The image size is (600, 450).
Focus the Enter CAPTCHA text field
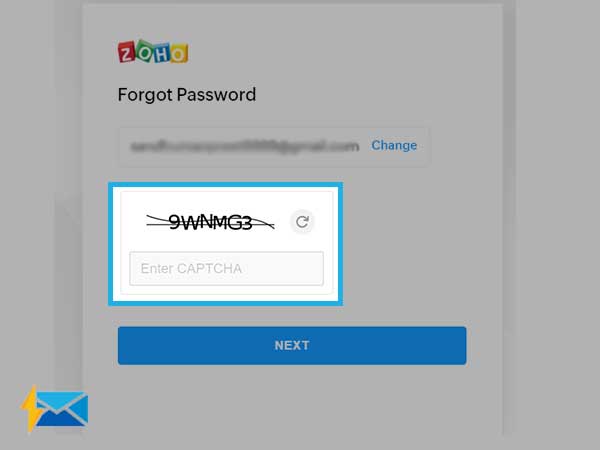(227, 269)
